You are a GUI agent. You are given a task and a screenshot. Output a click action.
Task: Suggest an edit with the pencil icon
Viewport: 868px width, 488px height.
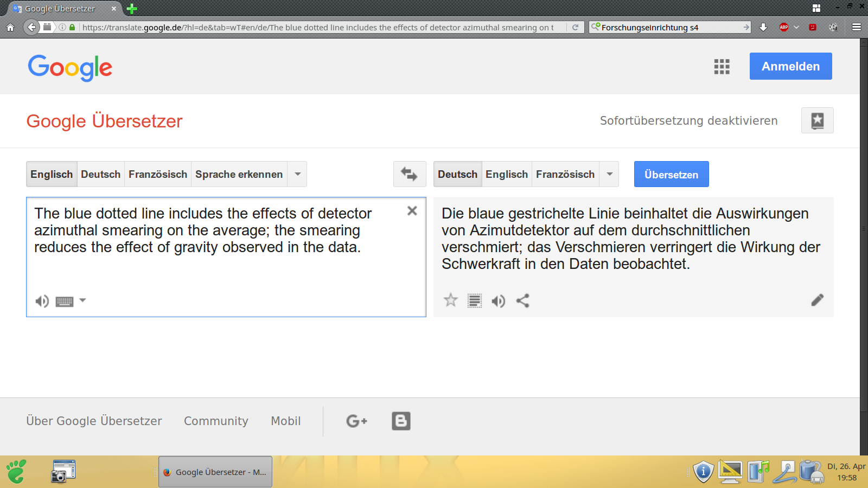[x=818, y=300]
